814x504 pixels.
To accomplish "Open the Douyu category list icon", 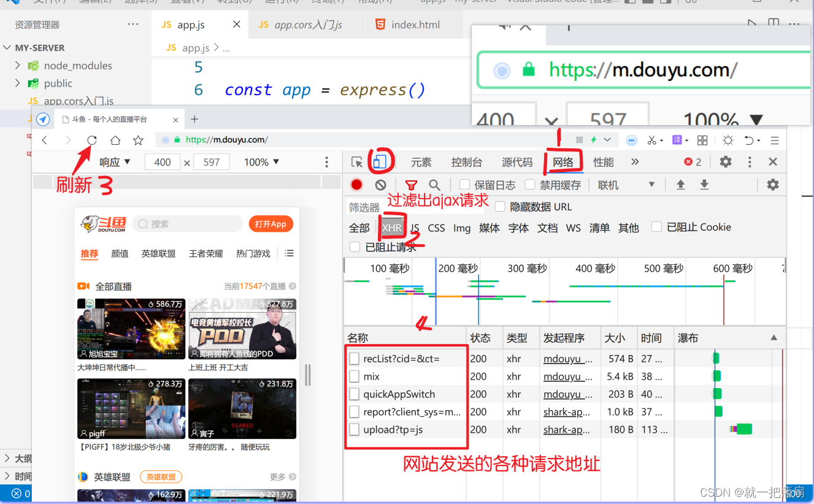I will point(290,253).
